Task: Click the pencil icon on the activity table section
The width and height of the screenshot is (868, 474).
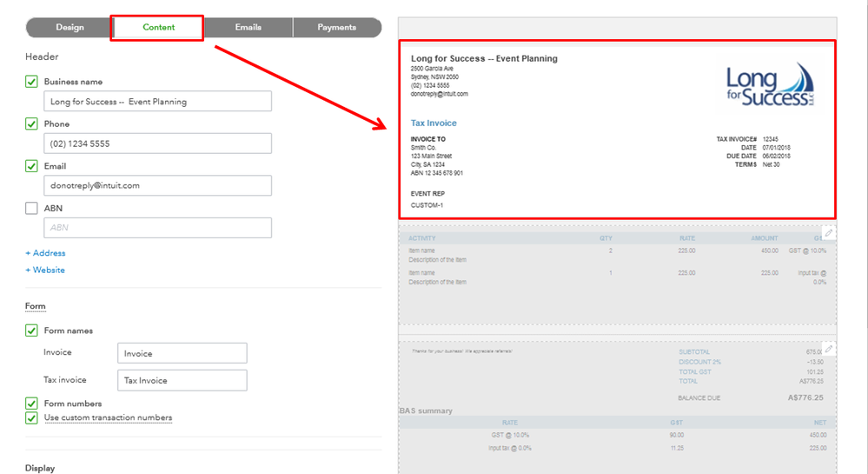Action: (x=828, y=233)
